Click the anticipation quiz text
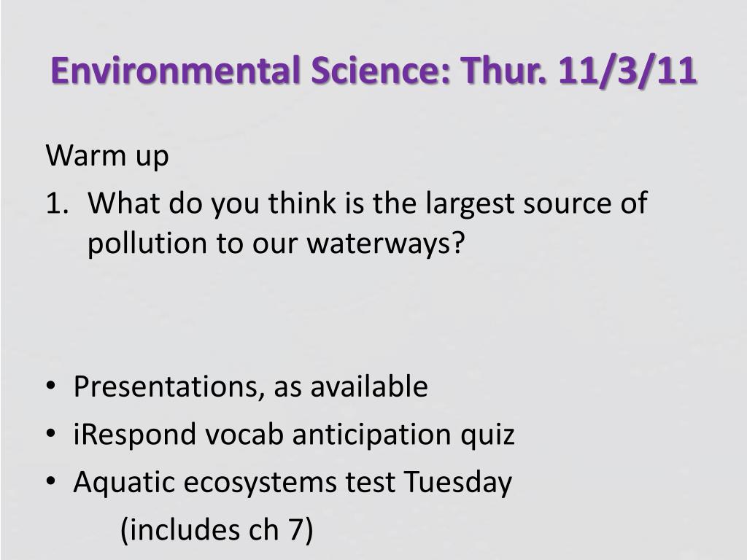The height and width of the screenshot is (560, 747). 403,435
